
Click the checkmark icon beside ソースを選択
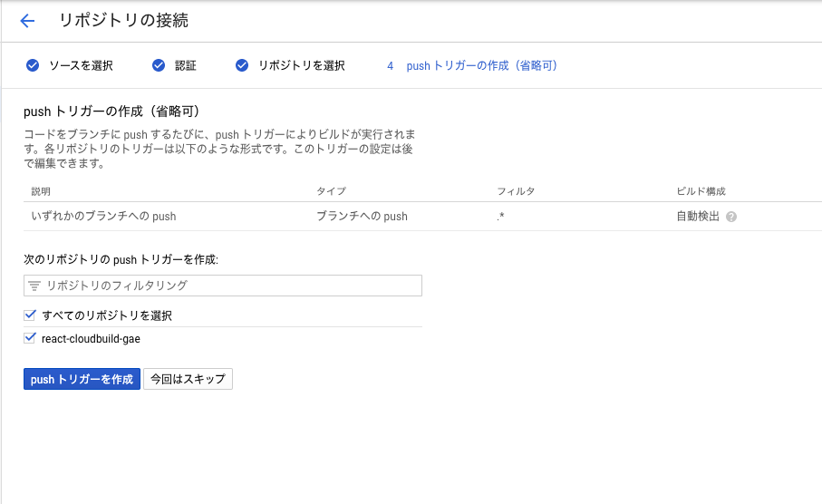(x=33, y=65)
